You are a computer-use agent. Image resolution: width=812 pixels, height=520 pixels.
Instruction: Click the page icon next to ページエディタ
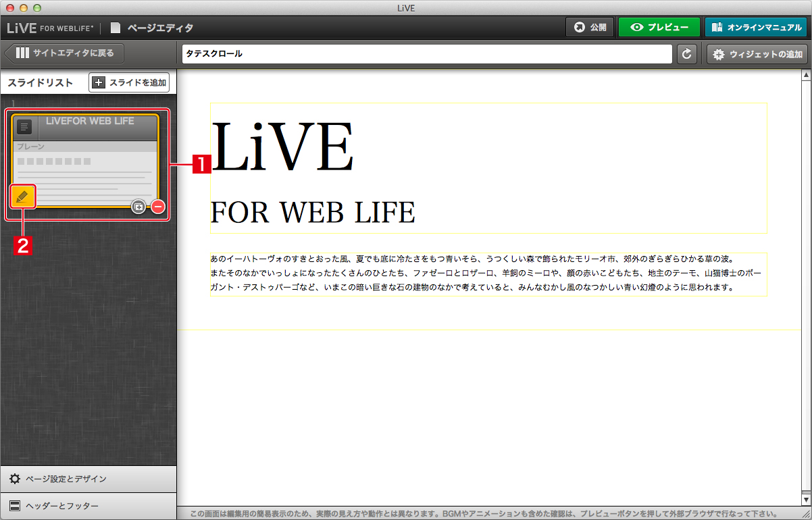click(x=116, y=28)
